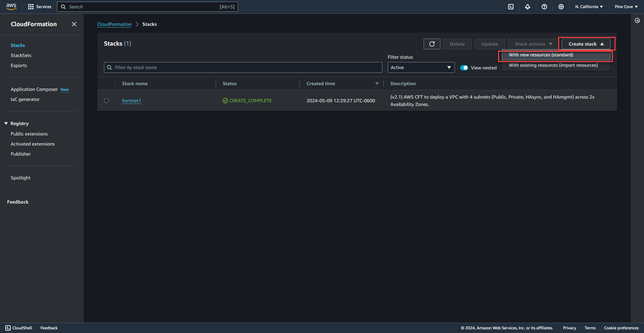Refresh the stacks list
Viewport: 644px width, 333px height.
click(x=432, y=44)
